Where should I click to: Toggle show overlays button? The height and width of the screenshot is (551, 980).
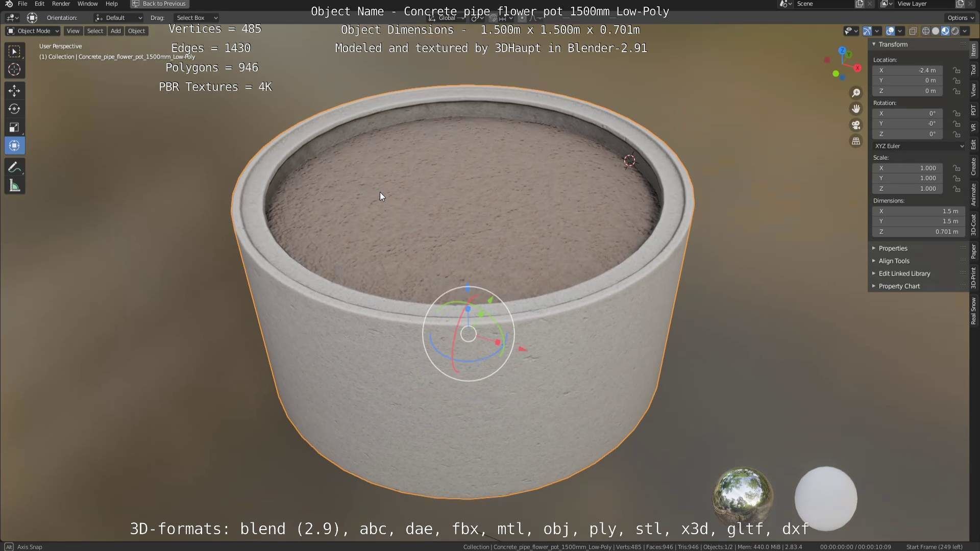pos(890,31)
